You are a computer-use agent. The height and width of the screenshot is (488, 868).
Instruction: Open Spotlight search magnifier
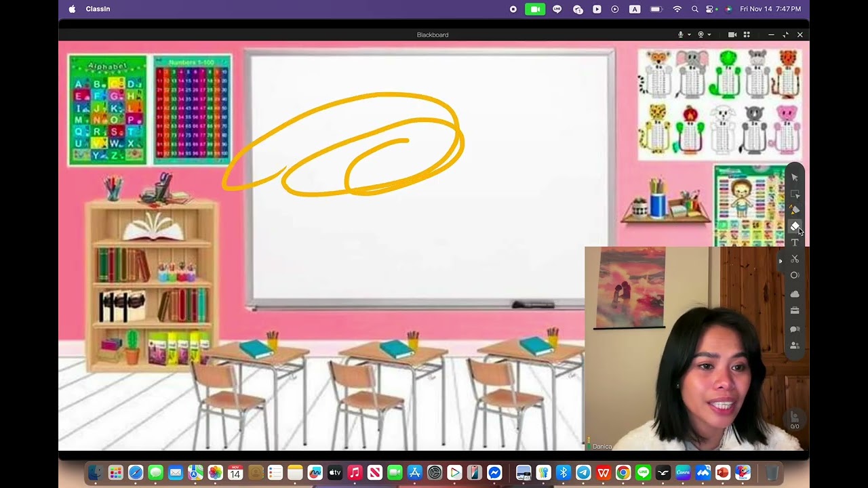click(x=694, y=9)
